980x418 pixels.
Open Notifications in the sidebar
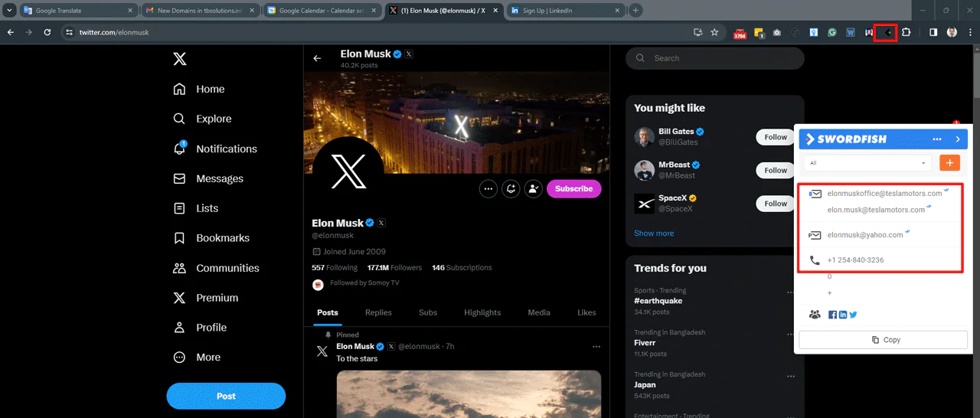pos(215,149)
